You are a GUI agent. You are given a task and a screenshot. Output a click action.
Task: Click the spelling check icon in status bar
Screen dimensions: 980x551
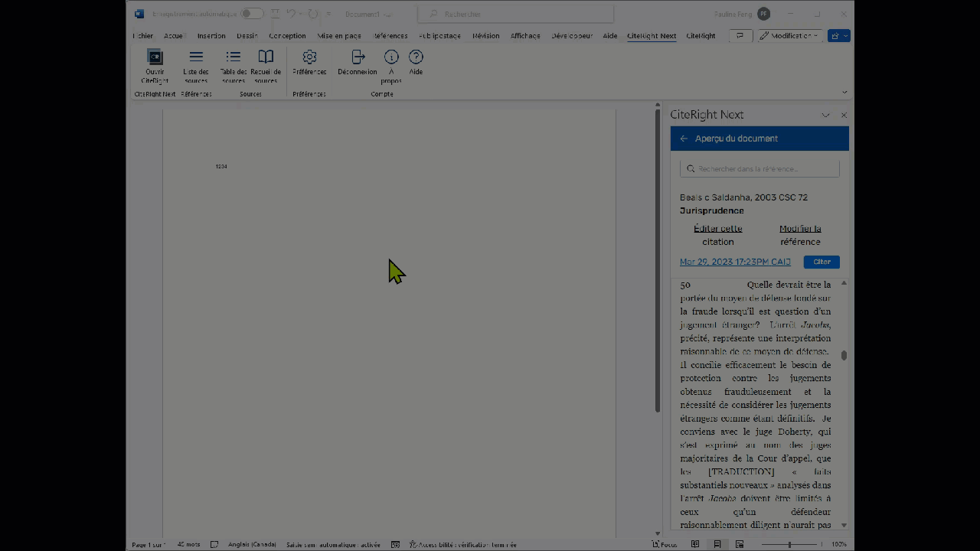[x=214, y=544]
